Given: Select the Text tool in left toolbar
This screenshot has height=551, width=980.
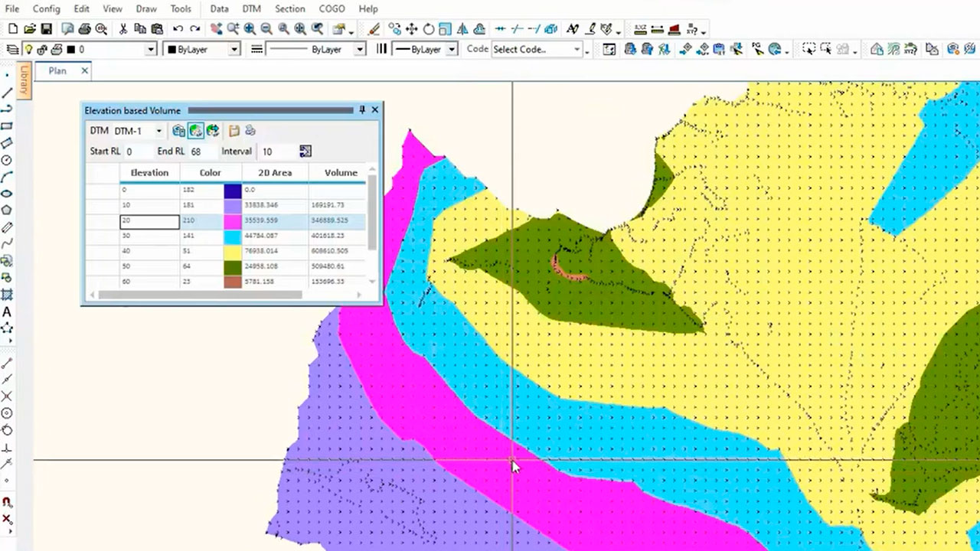Looking at the screenshot, I should click(7, 312).
